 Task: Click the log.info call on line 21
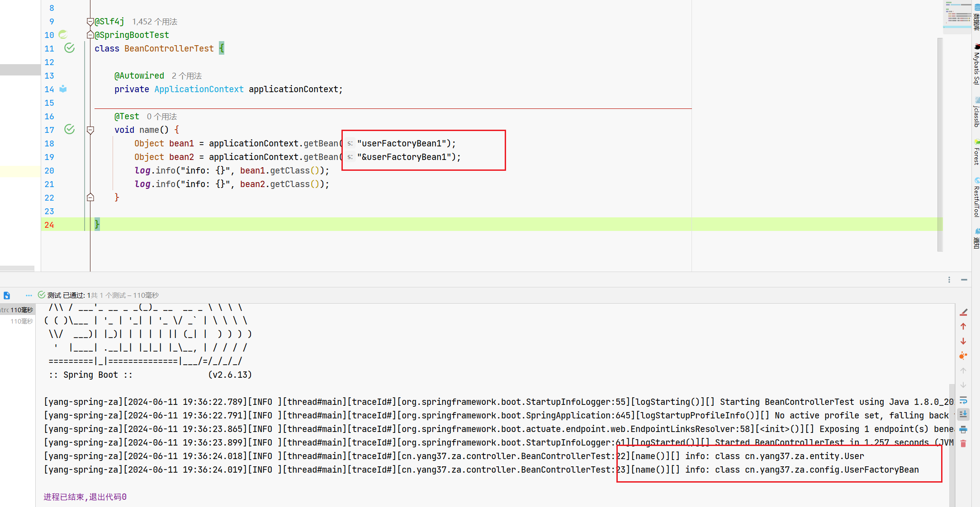tap(232, 184)
